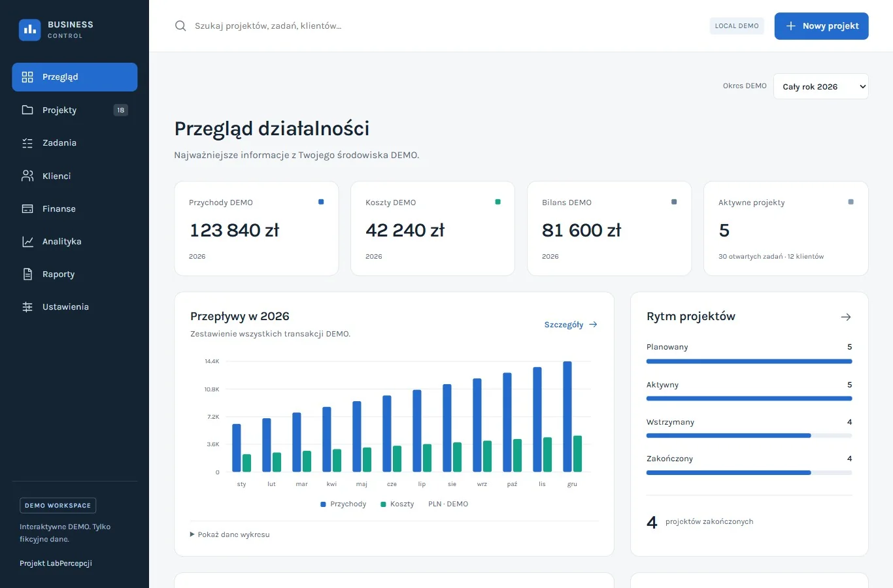The height and width of the screenshot is (588, 893).
Task: Open the Przegląd menu item
Action: click(75, 77)
